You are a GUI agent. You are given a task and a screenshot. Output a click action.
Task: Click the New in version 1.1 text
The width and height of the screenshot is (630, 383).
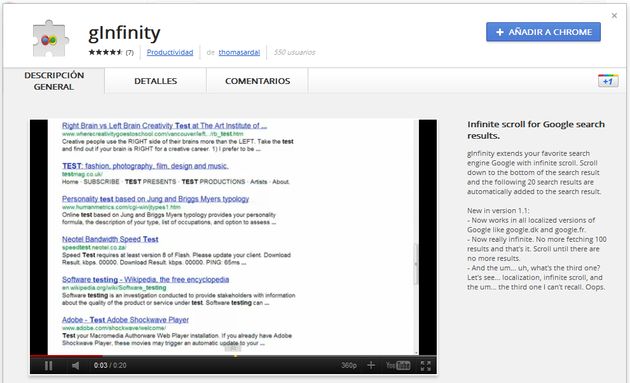coord(498,210)
